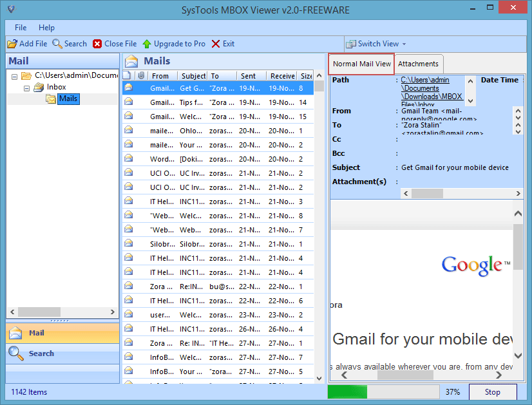Click the mail header horizontal scrollbar thumb
Screen dimensions: 532x405
427,193
